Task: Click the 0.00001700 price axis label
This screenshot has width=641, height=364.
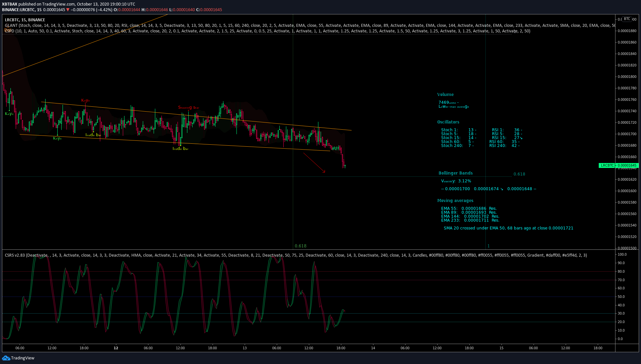Action: tap(627, 134)
